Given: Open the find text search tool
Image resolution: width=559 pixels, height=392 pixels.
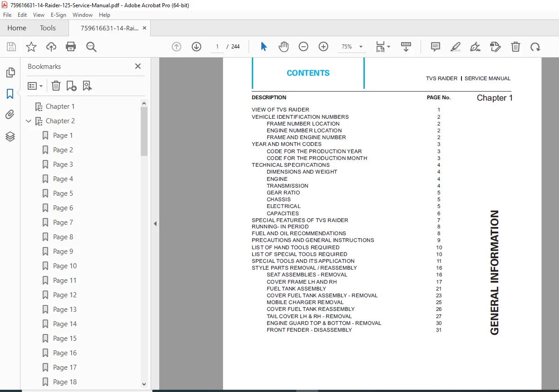Looking at the screenshot, I should [92, 47].
